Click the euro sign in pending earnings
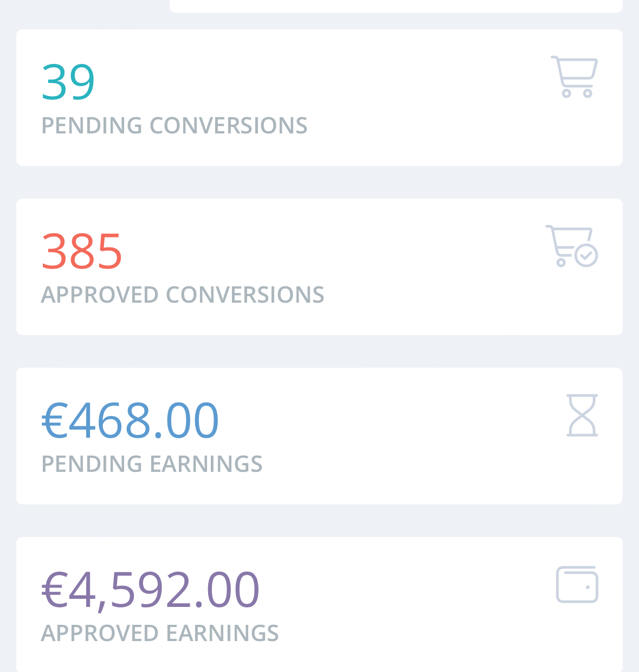 tap(54, 420)
